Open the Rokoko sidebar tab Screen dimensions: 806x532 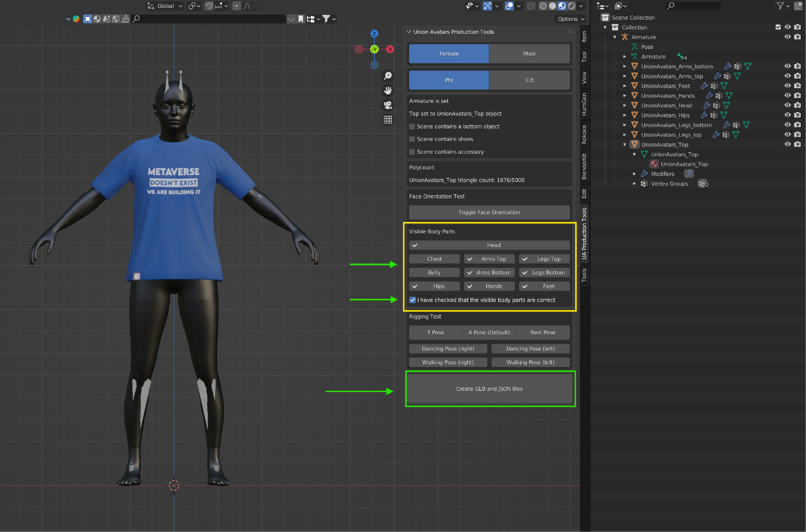coord(584,134)
